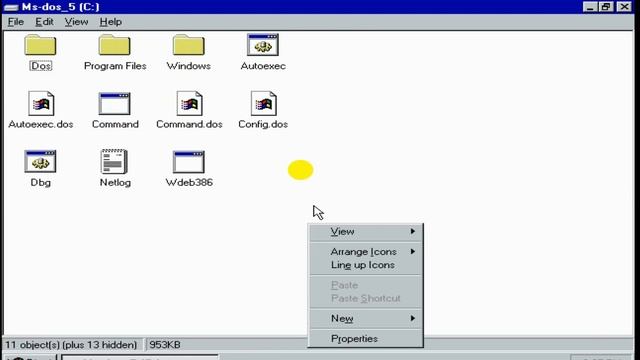640x360 pixels.
Task: Select the Dos folder icon
Action: tap(40, 45)
